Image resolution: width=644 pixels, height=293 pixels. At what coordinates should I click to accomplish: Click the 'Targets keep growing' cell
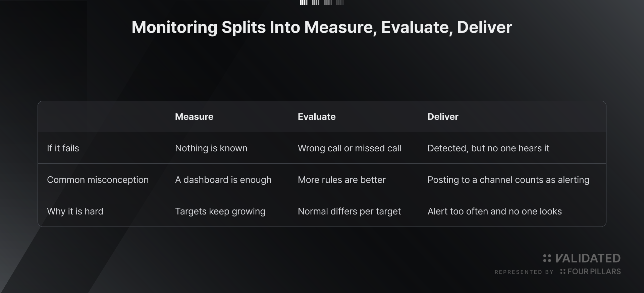click(x=220, y=211)
